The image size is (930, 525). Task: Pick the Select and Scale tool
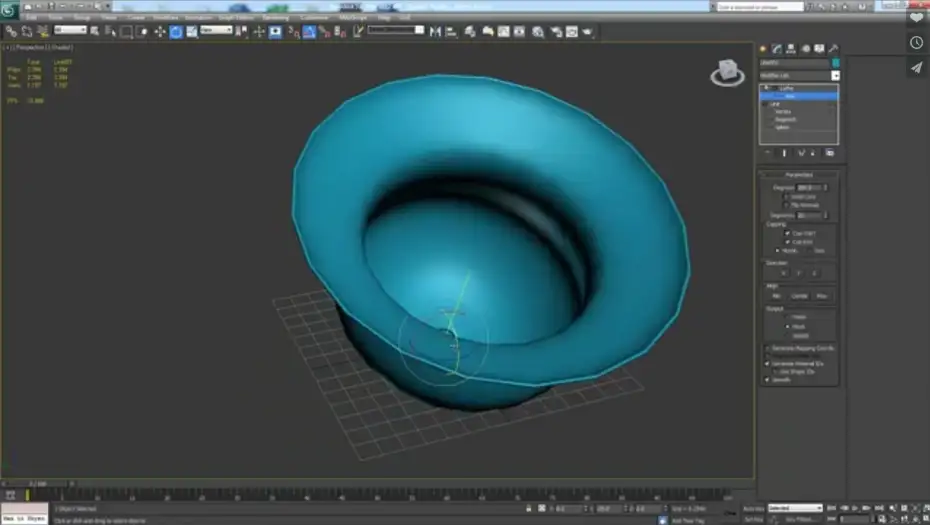pos(192,31)
